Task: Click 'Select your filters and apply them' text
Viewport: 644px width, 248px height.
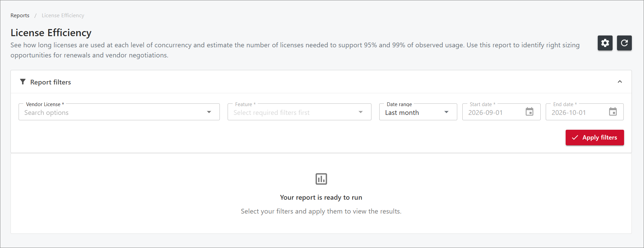Action: pyautogui.click(x=321, y=212)
